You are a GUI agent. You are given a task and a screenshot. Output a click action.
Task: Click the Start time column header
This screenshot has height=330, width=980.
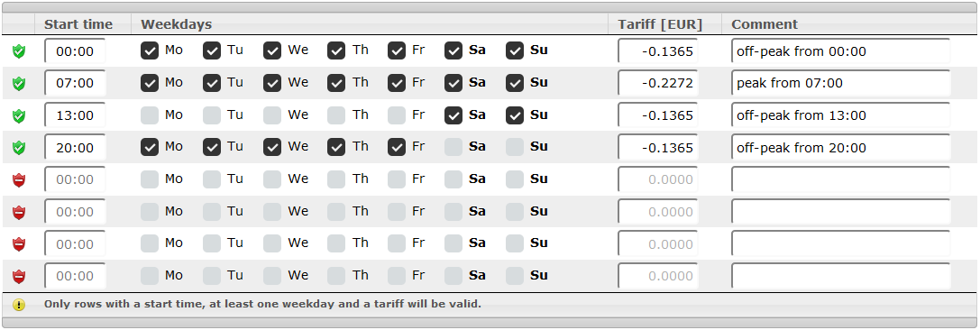pyautogui.click(x=78, y=24)
